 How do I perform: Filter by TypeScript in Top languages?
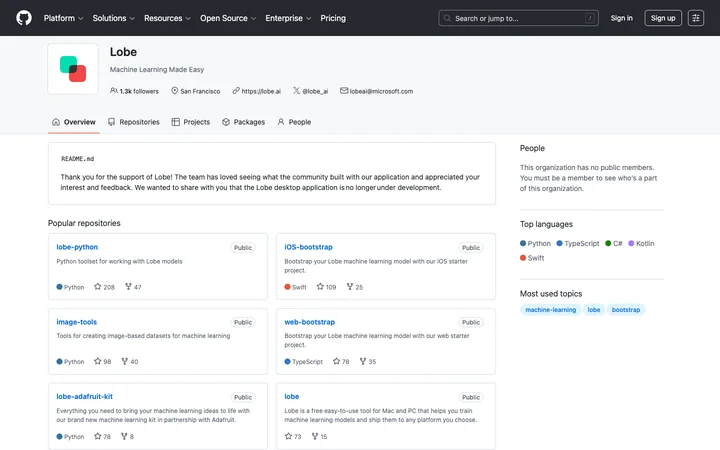[x=578, y=243]
